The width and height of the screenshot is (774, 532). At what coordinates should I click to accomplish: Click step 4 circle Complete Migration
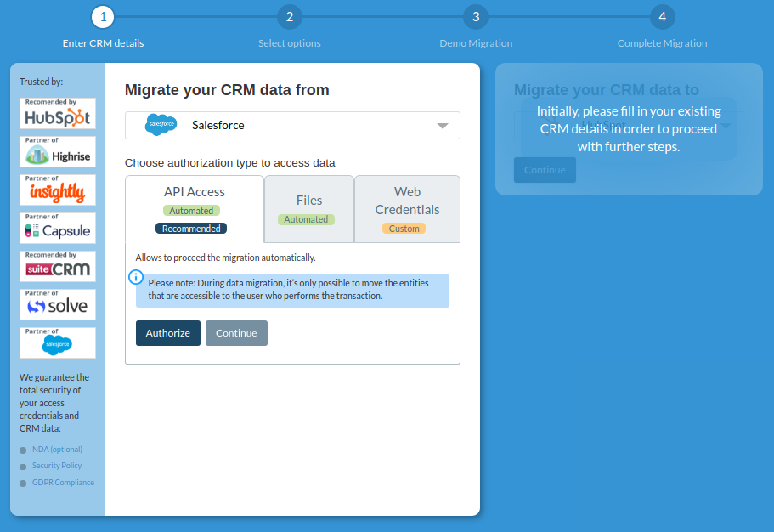[x=663, y=17]
